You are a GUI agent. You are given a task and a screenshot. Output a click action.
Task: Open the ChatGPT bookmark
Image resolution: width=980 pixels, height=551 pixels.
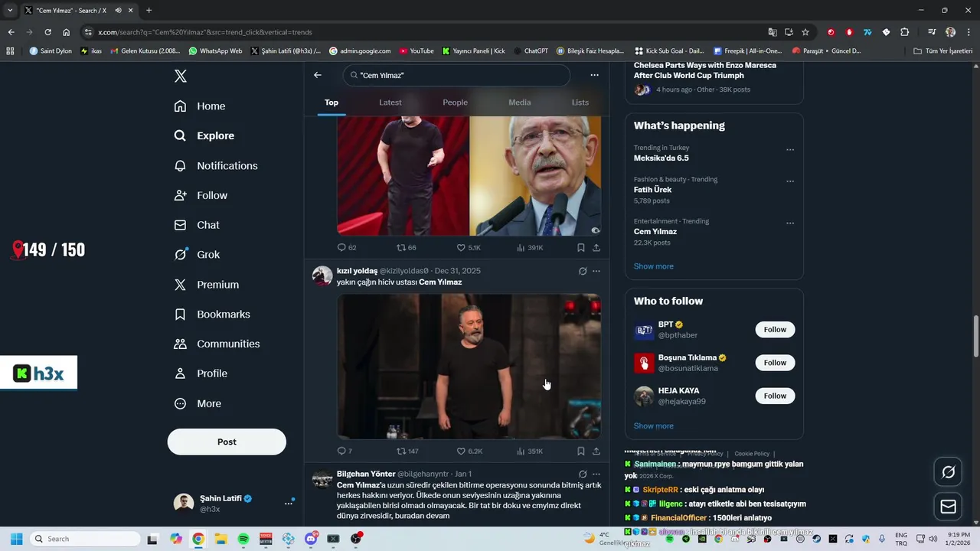tap(531, 51)
